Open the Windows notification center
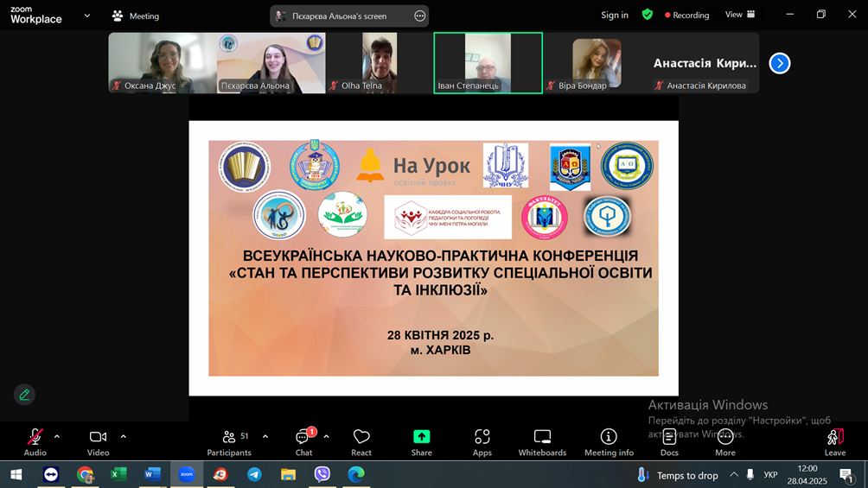Image resolution: width=868 pixels, height=488 pixels. click(x=846, y=475)
